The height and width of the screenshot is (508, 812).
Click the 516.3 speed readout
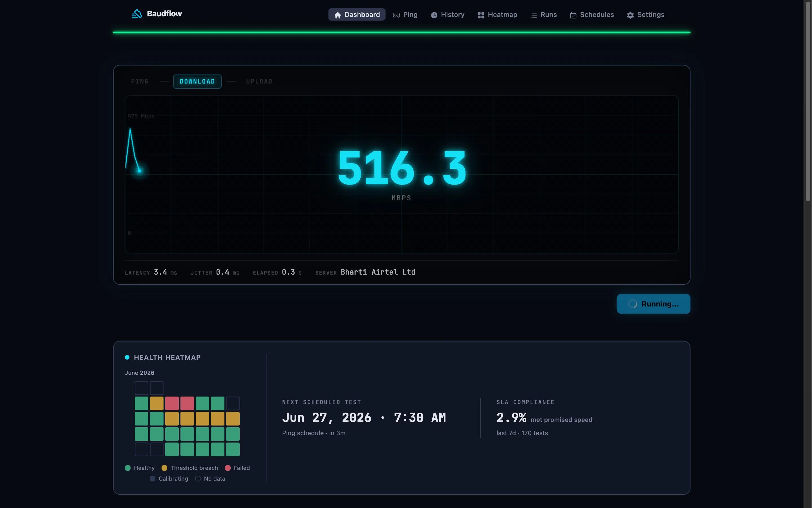tap(402, 168)
